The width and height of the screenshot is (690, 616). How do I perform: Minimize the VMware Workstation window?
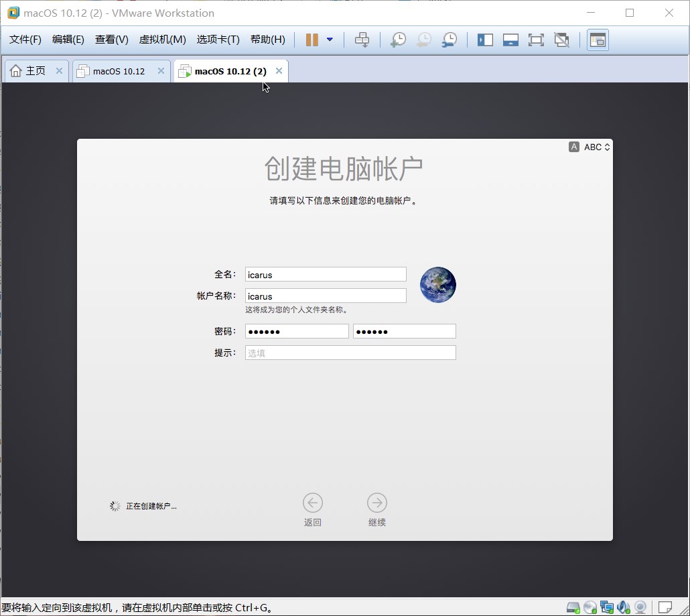click(x=591, y=13)
